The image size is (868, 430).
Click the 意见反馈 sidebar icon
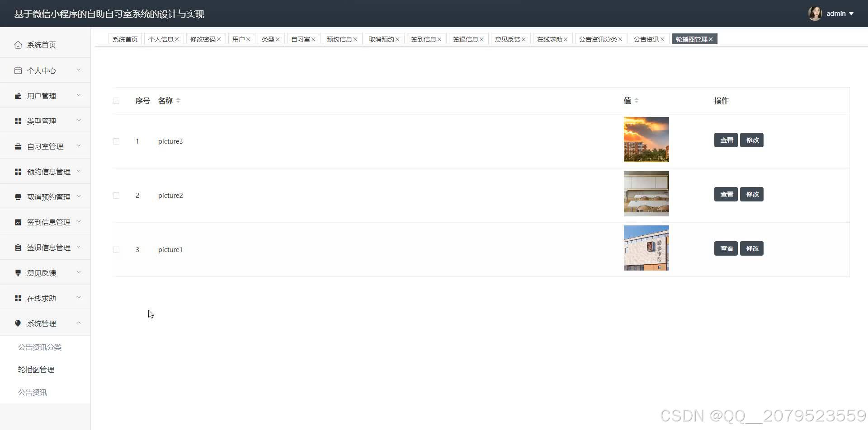point(18,273)
